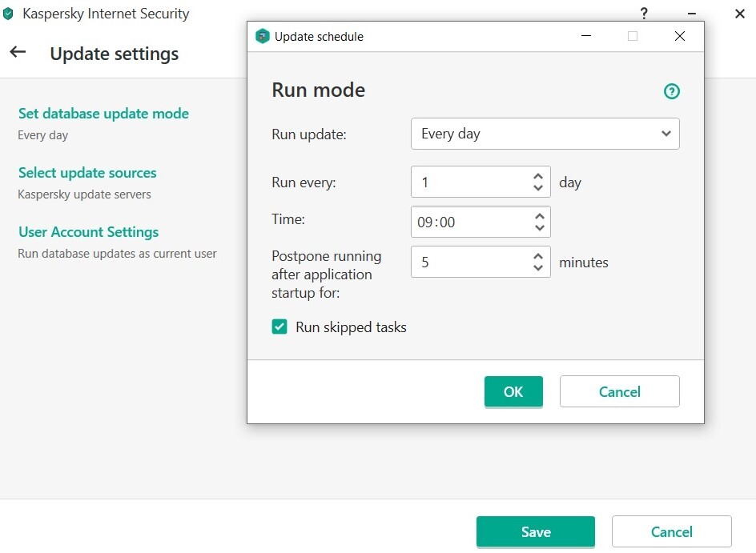This screenshot has height=553, width=756.
Task: Click the Update settings heading
Action: click(115, 54)
